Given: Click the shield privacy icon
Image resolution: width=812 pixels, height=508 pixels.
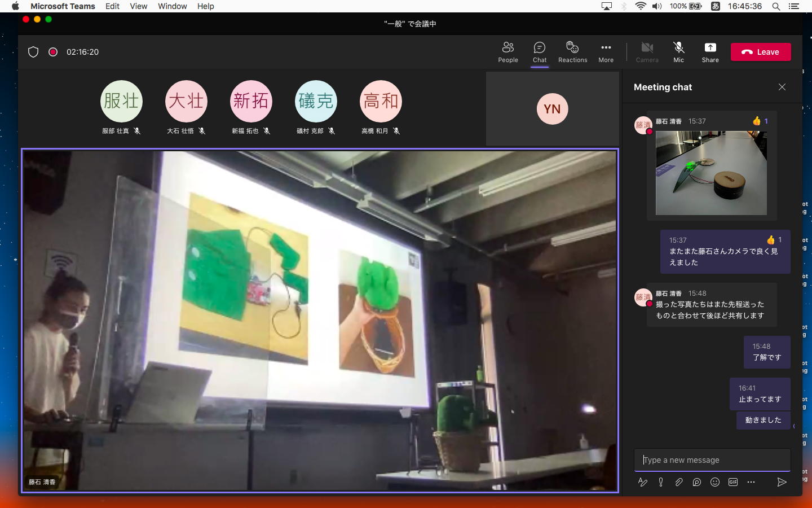Looking at the screenshot, I should (x=33, y=52).
